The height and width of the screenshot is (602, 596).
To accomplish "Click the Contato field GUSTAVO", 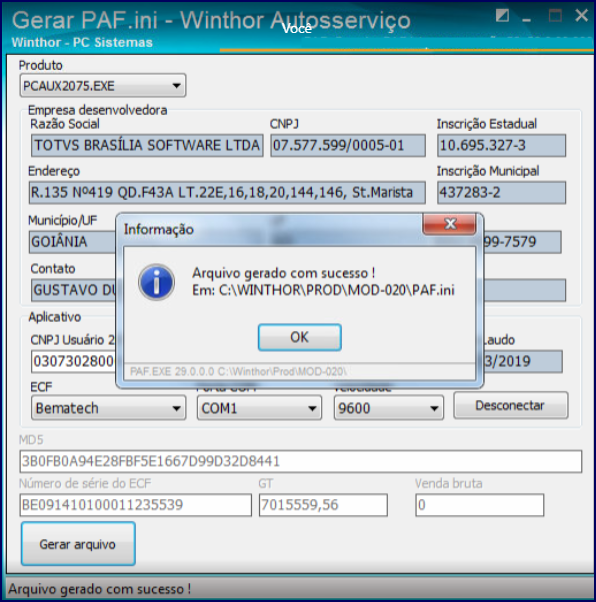I will pos(74,290).
